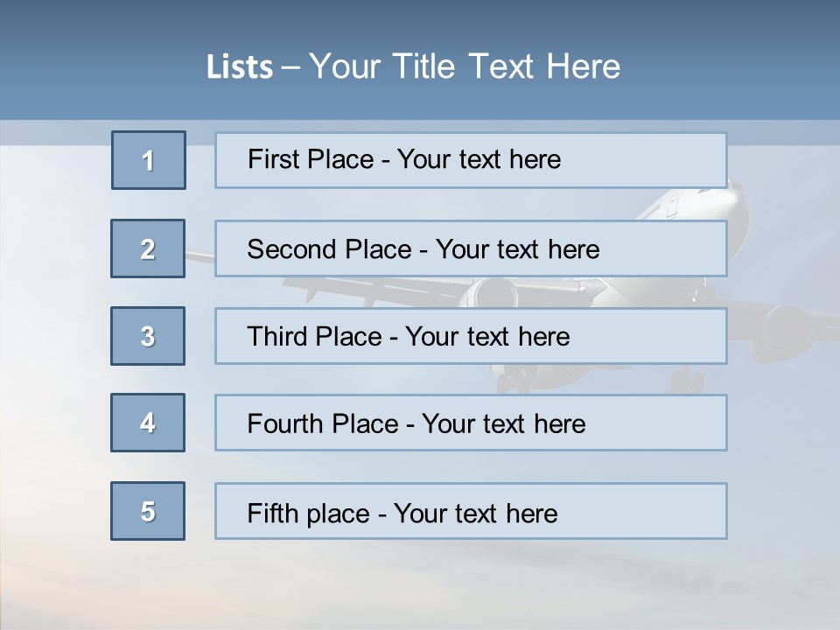
Task: Click the right landing gear wheels
Action: coord(688,380)
